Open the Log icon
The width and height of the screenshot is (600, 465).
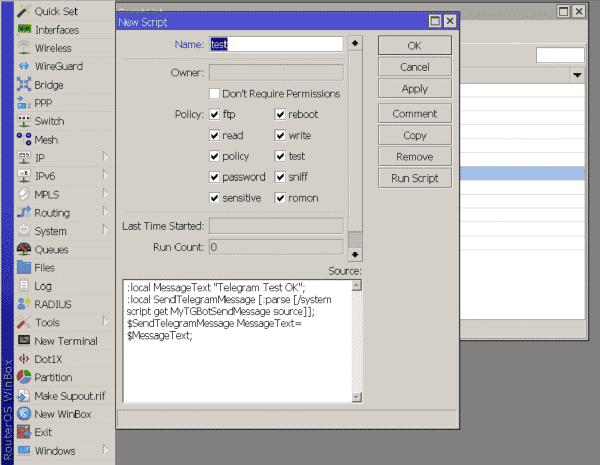point(24,286)
